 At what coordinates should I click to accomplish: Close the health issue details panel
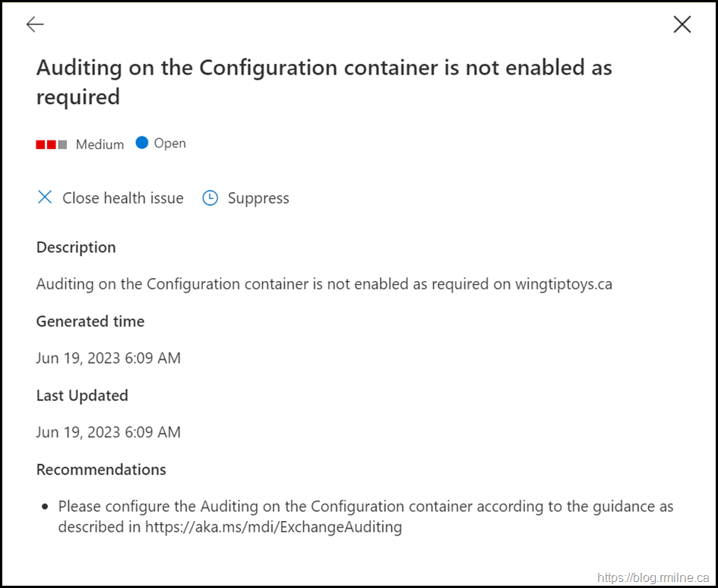pos(682,24)
